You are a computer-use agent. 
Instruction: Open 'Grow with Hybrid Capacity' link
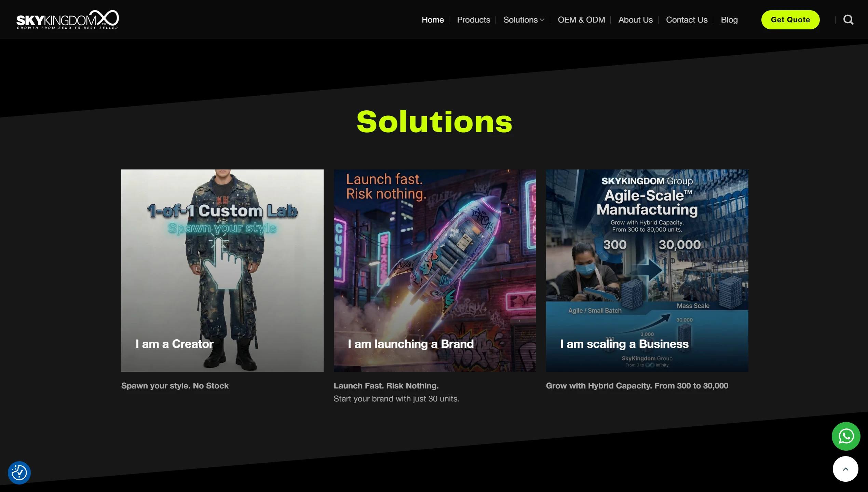point(637,386)
